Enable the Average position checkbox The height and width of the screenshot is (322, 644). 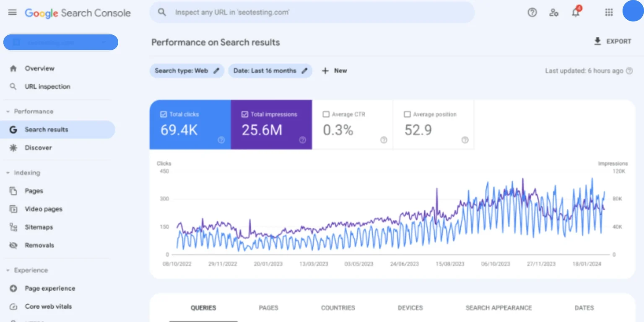pos(407,114)
